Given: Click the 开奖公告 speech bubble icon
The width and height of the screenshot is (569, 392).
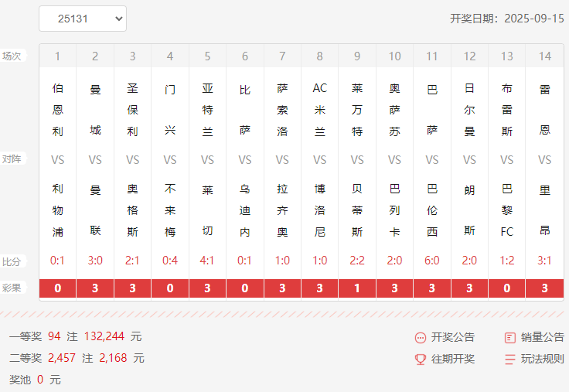Looking at the screenshot, I should click(x=421, y=338).
